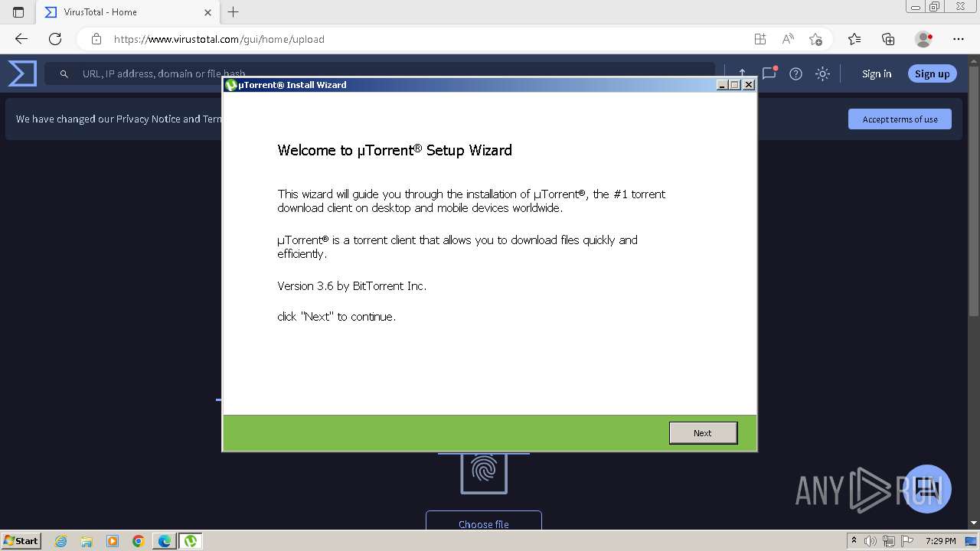Click Next in the µTorrent Setup Wizard
980x551 pixels.
(703, 432)
